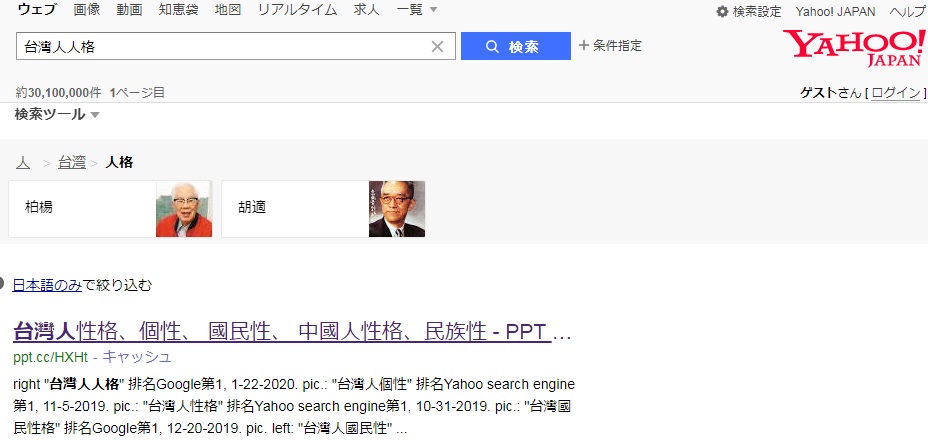
Task: Open the 台灣人性格 PPT search result
Action: (292, 331)
